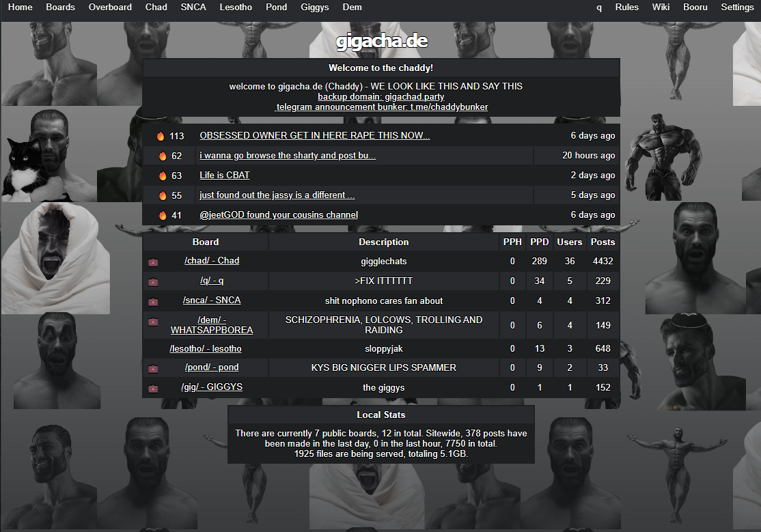Viewport: 761px width, 532px height.
Task: Open the /chad/ - Chad board link
Action: pos(212,261)
